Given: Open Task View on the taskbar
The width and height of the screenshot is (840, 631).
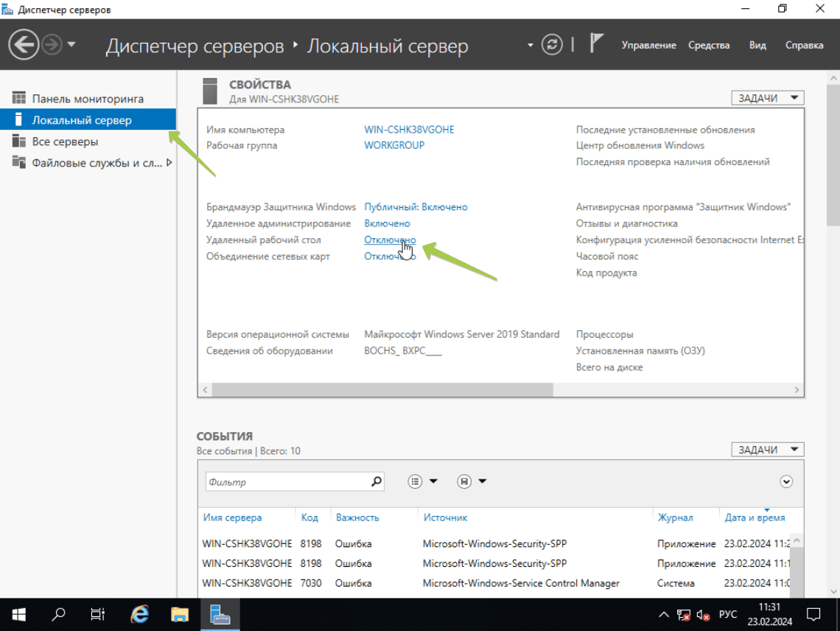Looking at the screenshot, I should [97, 614].
